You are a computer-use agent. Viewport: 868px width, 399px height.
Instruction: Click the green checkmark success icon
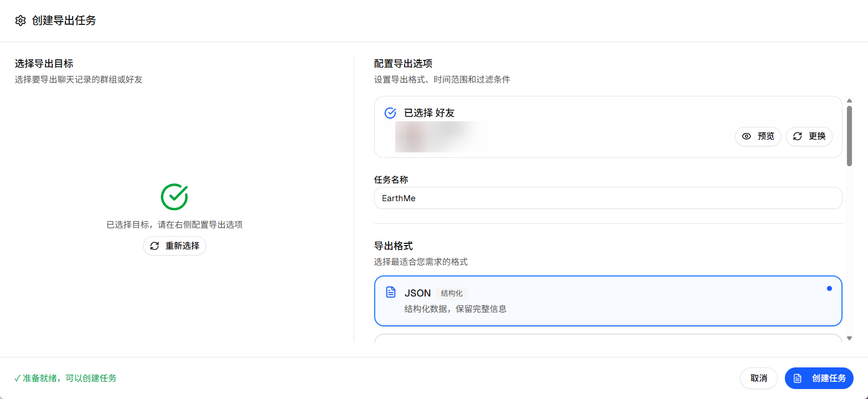(174, 197)
